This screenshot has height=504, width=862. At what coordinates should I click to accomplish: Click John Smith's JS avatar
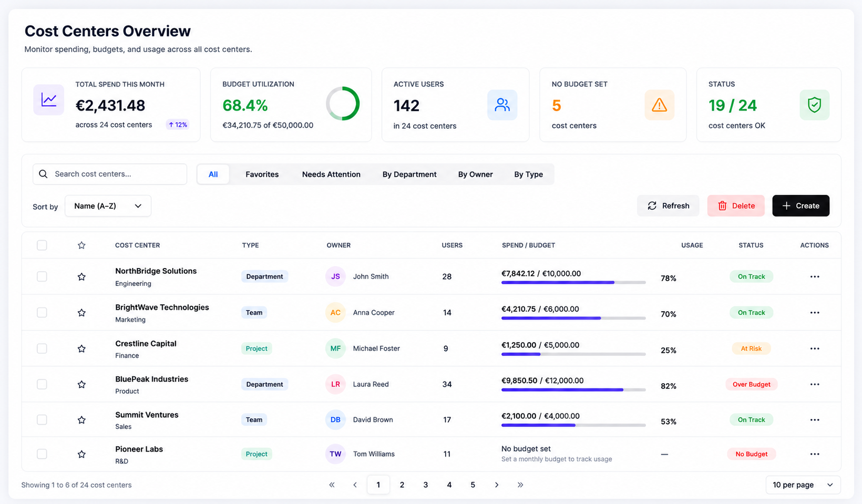click(335, 276)
